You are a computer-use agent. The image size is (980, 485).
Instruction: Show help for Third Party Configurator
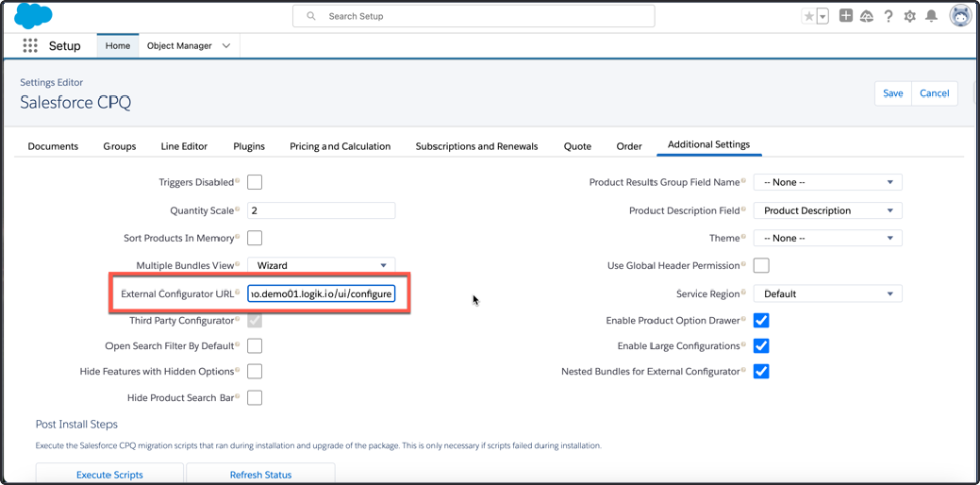238,320
